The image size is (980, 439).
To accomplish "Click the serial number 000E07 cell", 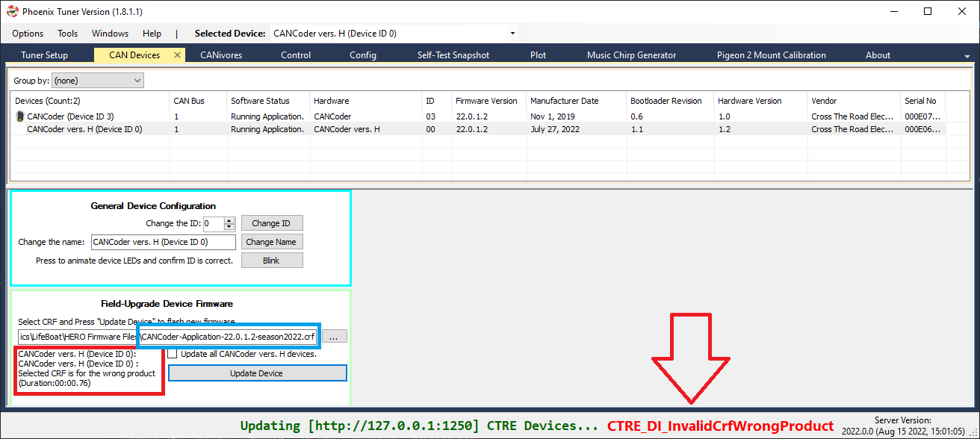I will click(924, 116).
